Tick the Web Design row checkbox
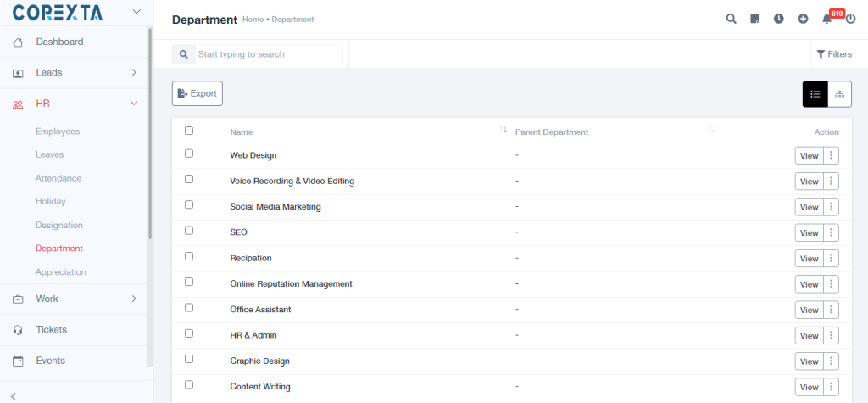 189,154
